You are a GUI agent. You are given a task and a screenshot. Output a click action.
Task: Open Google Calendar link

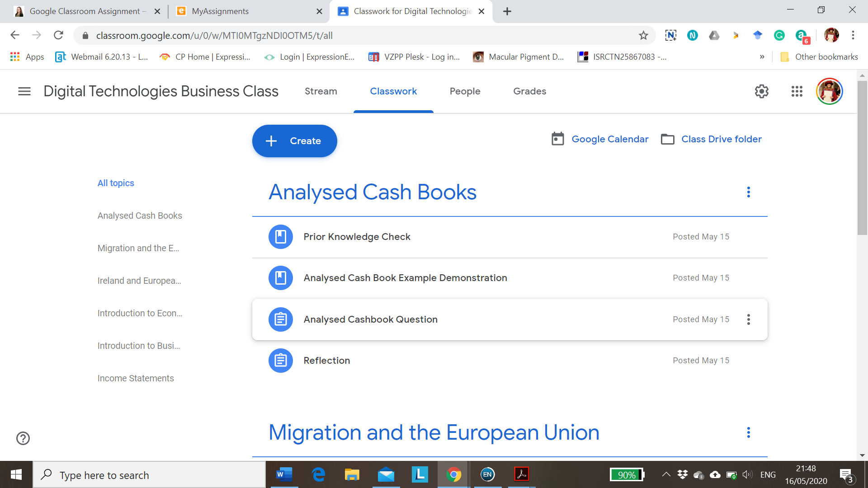(609, 139)
